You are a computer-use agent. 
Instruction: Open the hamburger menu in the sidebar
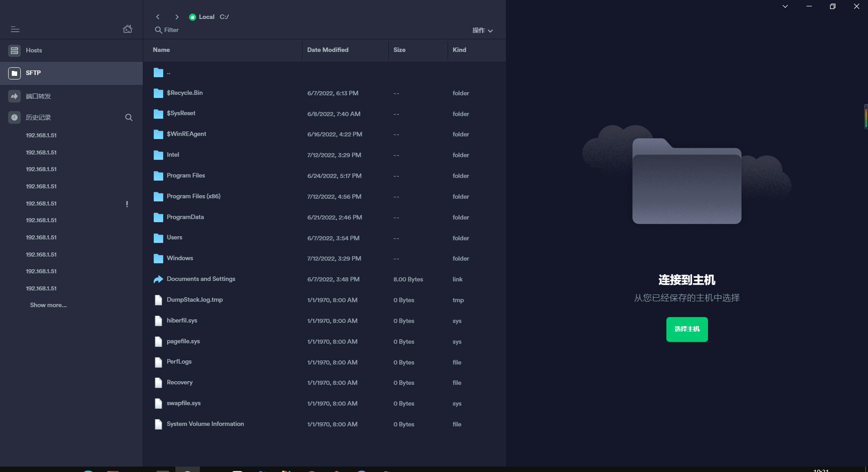pyautogui.click(x=15, y=29)
